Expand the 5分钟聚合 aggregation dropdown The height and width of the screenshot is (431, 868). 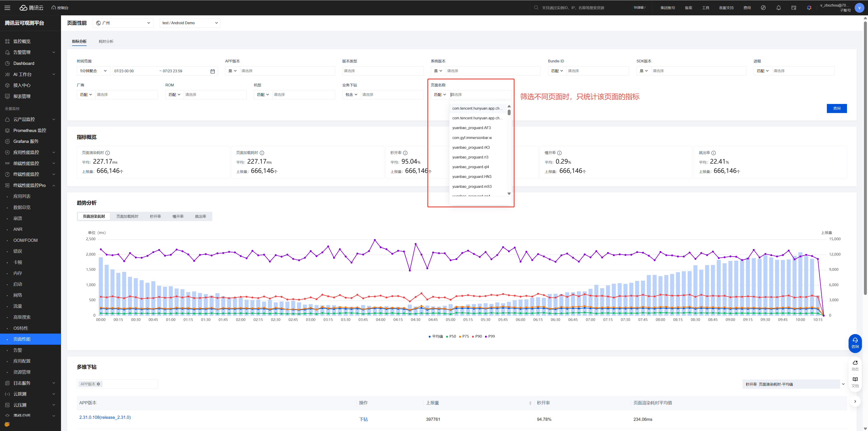[x=93, y=71]
